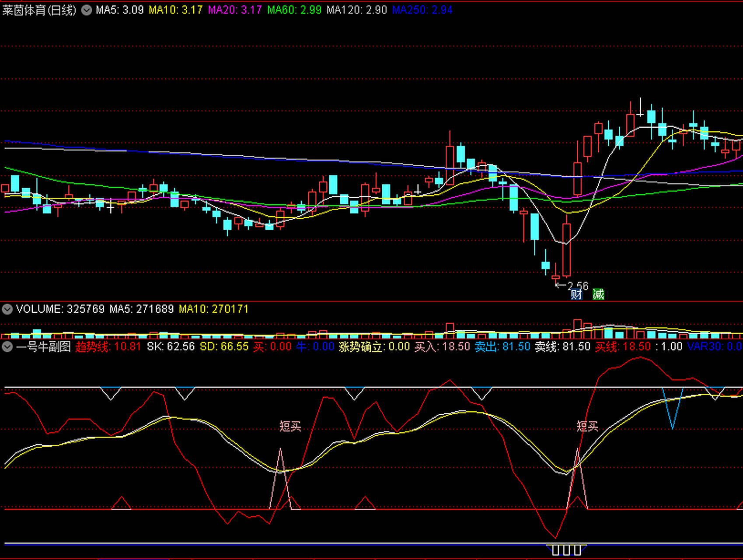The height and width of the screenshot is (560, 743).
Task: Click the 卖出: 81.50 label
Action: point(502,347)
